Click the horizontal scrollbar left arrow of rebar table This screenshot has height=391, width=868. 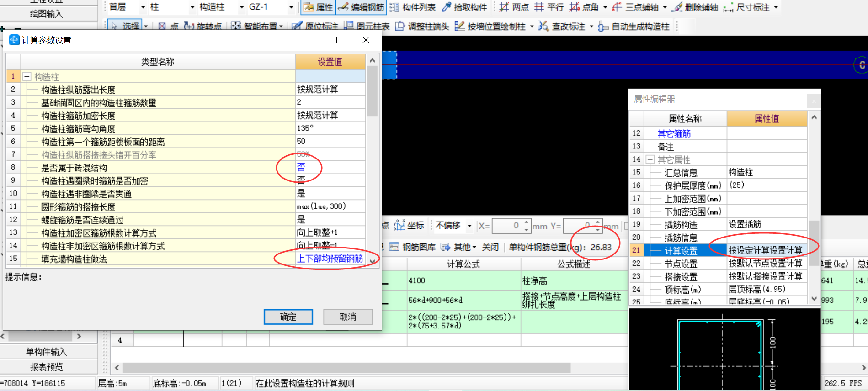click(x=117, y=368)
